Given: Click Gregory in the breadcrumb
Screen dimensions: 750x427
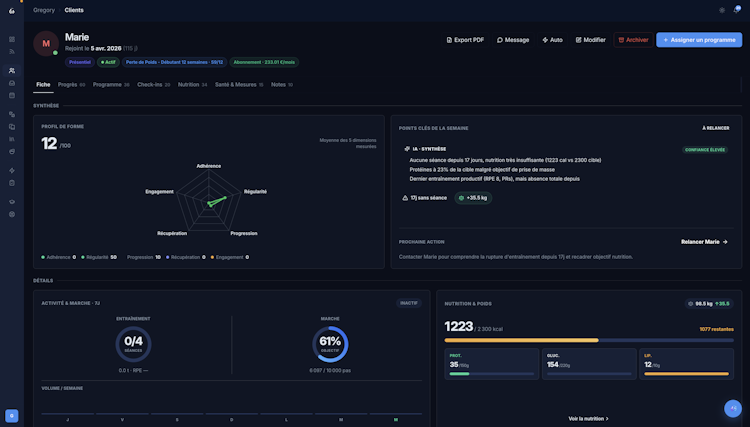Looking at the screenshot, I should tap(44, 10).
